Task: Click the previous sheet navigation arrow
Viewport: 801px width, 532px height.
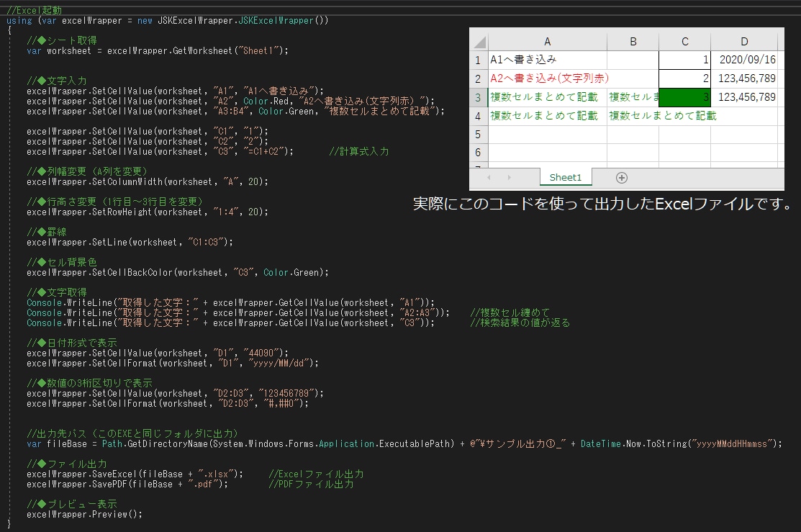Action: tap(489, 177)
